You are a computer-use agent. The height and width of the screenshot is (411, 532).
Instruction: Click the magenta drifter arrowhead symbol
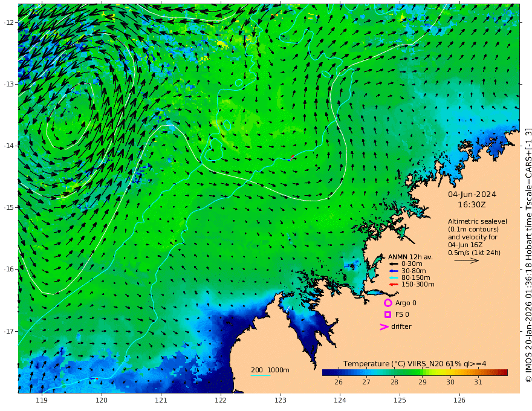(x=384, y=327)
